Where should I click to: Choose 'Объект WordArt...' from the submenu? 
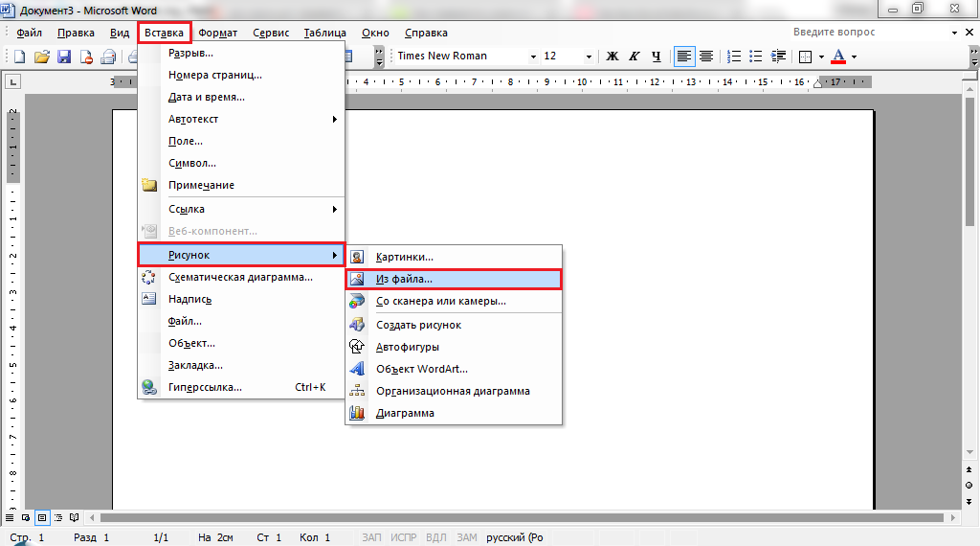[421, 369]
